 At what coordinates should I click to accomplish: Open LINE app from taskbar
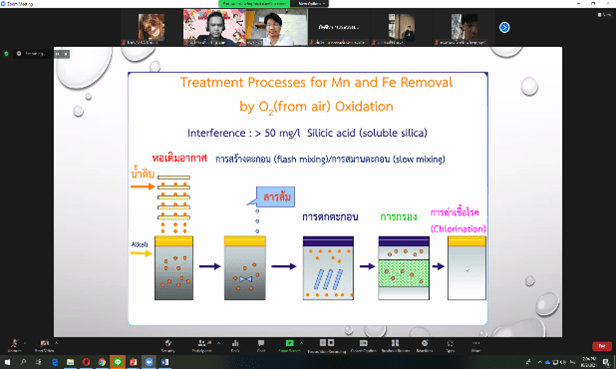[x=117, y=362]
